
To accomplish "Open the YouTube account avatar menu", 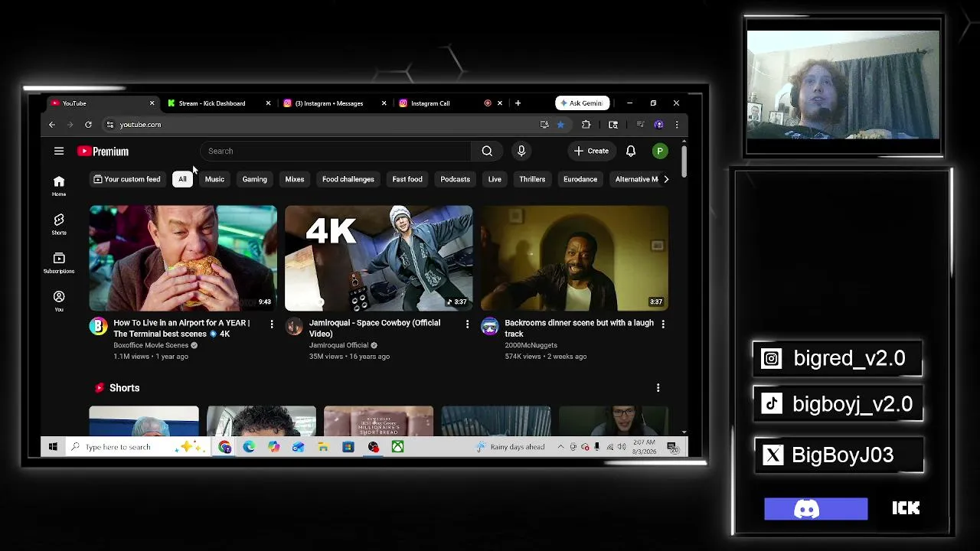I will pos(660,151).
